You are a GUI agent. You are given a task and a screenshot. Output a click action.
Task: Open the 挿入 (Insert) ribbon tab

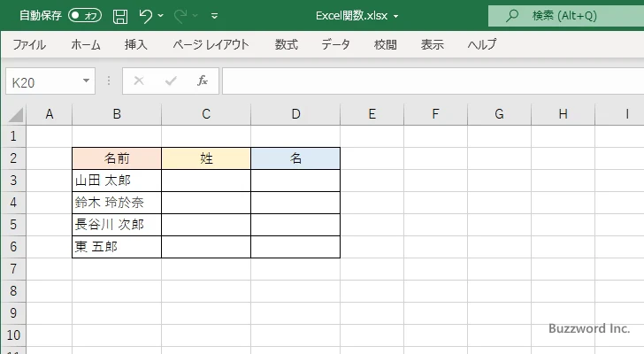coord(135,44)
